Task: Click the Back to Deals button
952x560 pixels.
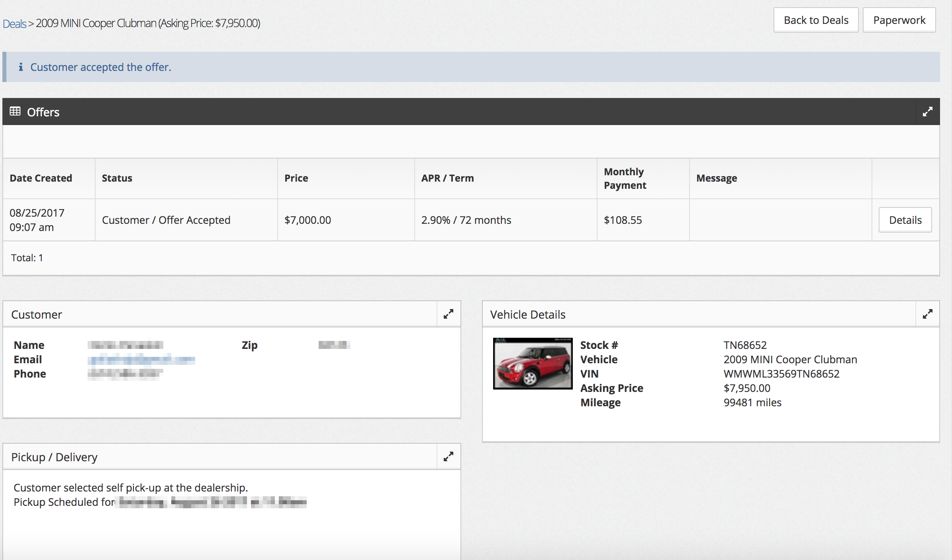Action: point(816,20)
